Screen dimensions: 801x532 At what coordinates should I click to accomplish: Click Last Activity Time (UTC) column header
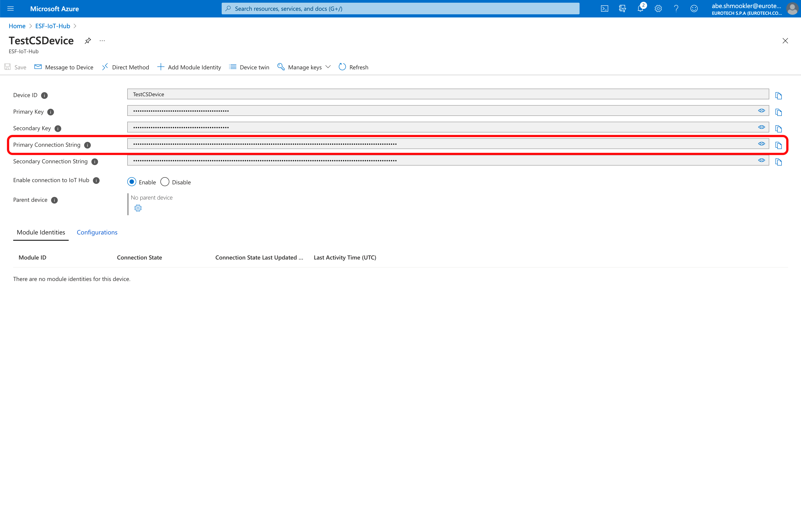345,257
